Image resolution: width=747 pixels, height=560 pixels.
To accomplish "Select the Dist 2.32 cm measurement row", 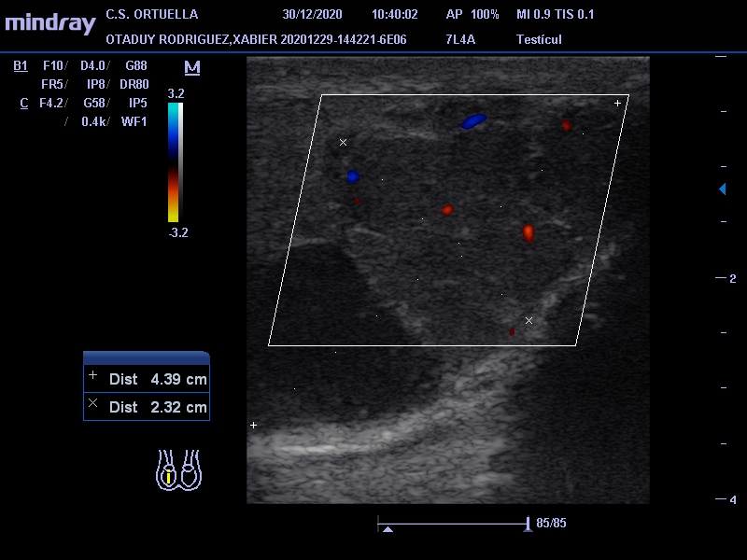I will (147, 407).
